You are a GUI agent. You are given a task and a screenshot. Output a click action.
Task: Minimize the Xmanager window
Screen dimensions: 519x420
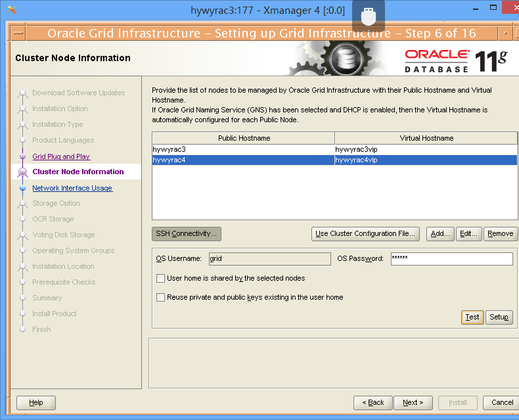476,9
